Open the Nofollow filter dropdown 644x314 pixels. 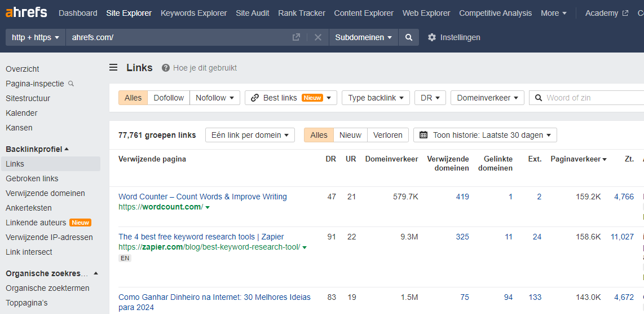point(215,98)
